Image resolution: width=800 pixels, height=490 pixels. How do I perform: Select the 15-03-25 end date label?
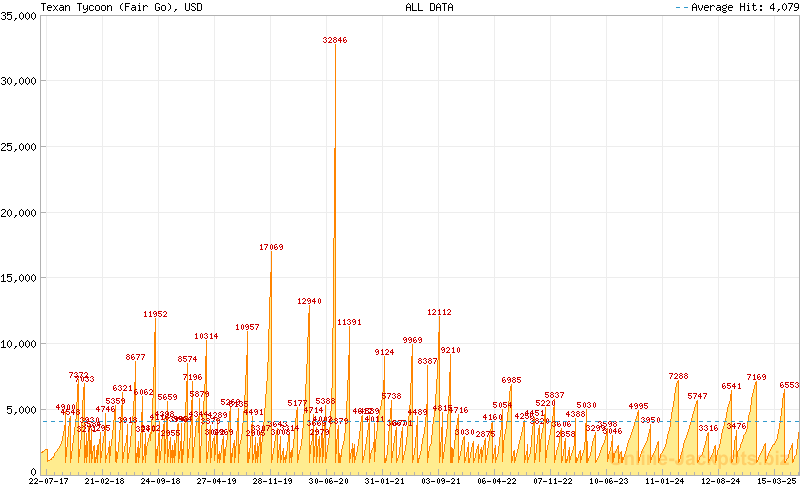(x=776, y=481)
